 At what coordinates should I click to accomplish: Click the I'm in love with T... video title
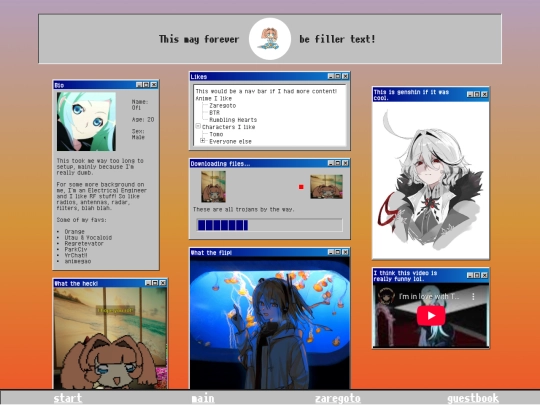coord(429,297)
